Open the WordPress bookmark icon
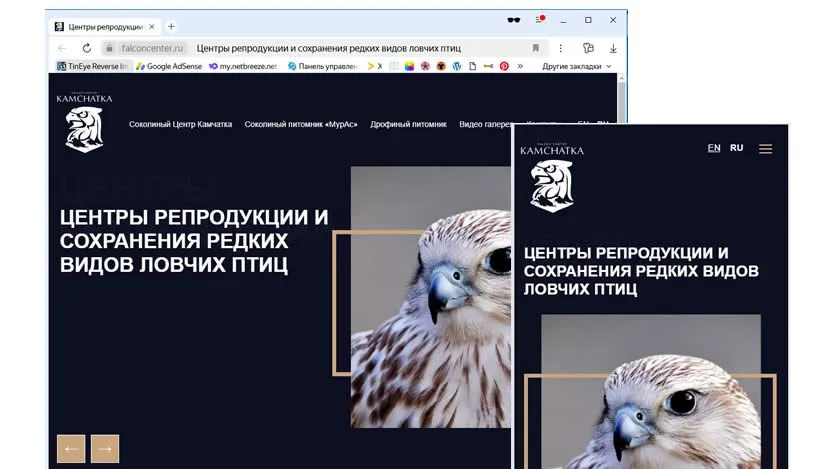Screen dimensions: 837x469 click(456, 66)
